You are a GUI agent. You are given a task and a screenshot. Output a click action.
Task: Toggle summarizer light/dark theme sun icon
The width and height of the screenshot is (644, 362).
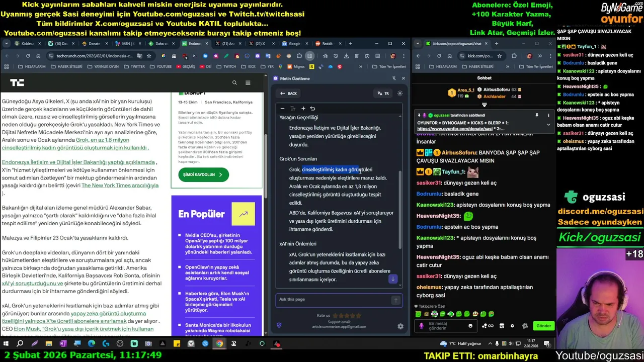[x=400, y=94]
